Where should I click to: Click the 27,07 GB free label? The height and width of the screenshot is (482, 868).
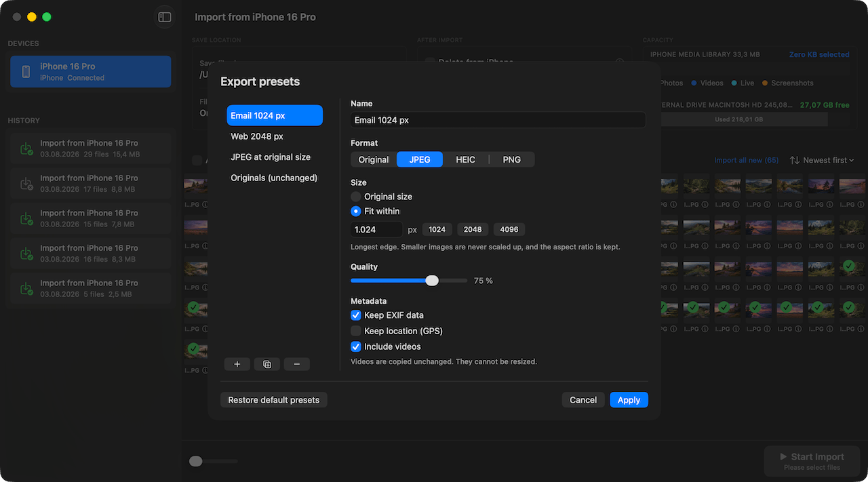tap(825, 105)
